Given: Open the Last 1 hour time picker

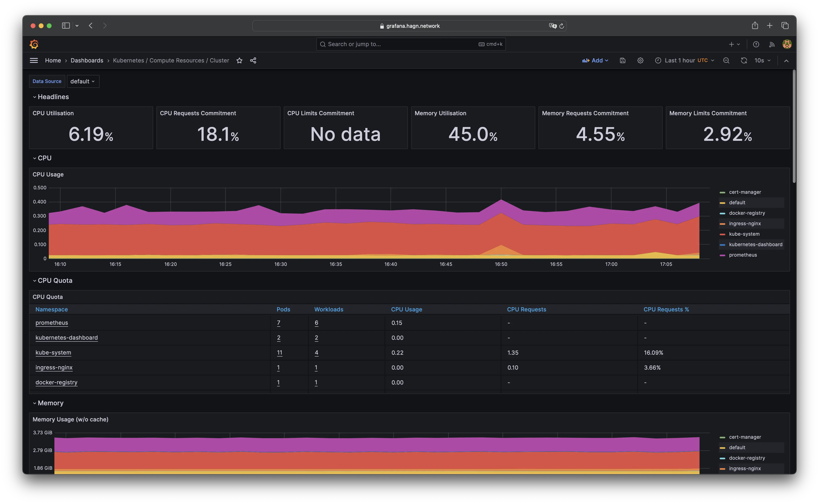Looking at the screenshot, I should (684, 60).
